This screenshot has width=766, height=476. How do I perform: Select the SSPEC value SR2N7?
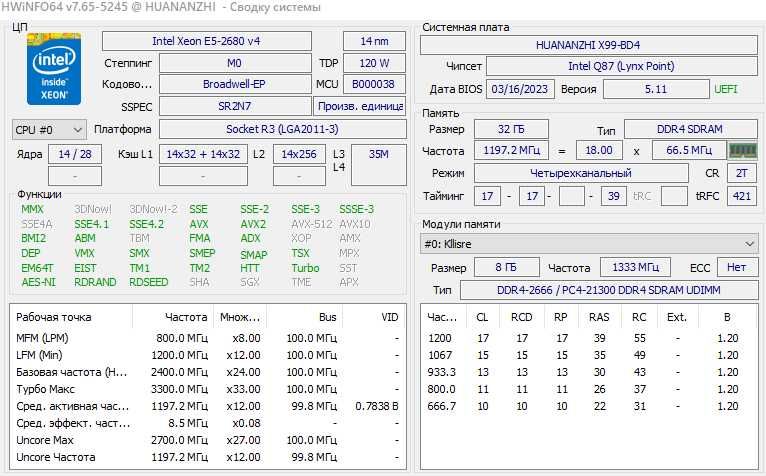click(x=235, y=106)
